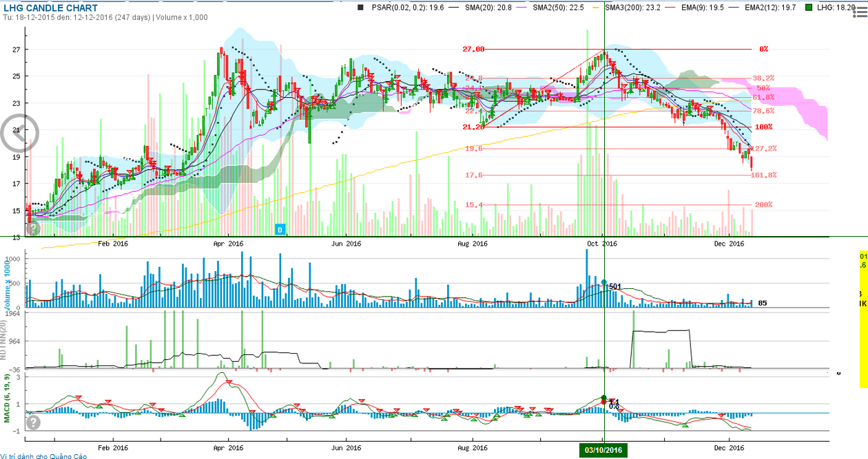Select Fibonacci 161.8% level label
Screen dimensions: 868x459
[x=763, y=175]
